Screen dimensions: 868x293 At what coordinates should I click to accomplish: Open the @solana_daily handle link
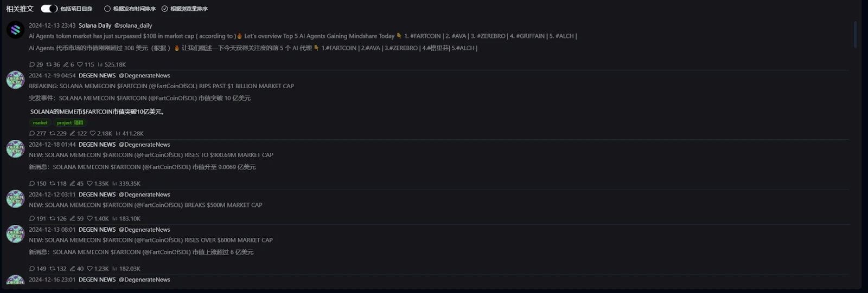[x=133, y=25]
